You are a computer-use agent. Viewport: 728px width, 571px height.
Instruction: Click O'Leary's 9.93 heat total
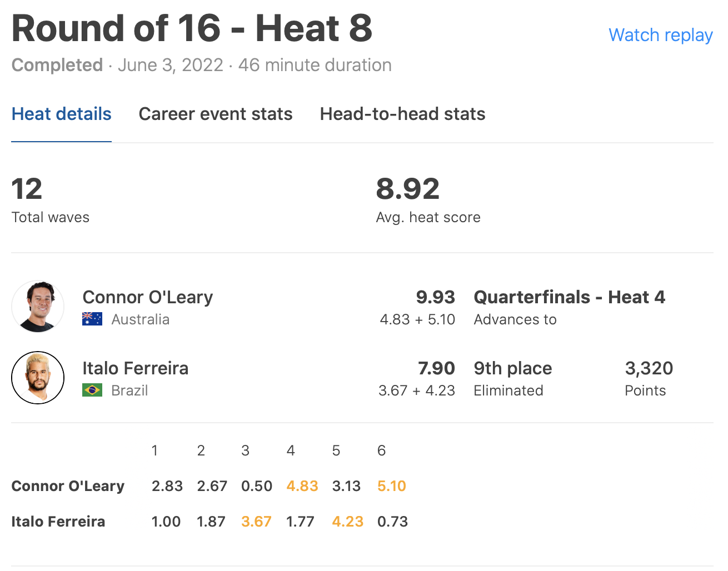coord(435,297)
